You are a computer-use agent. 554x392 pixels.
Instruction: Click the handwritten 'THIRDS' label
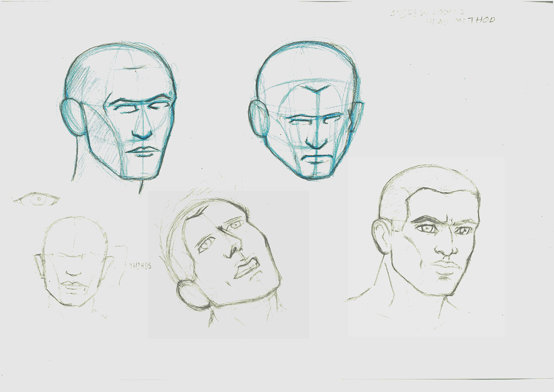(140, 265)
